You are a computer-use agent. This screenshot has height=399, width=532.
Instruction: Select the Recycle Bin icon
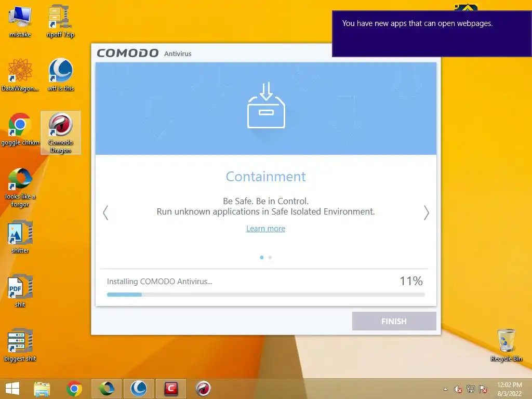[x=506, y=345]
